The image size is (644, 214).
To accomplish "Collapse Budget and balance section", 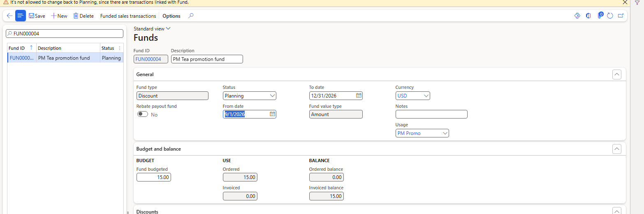I will [x=616, y=149].
